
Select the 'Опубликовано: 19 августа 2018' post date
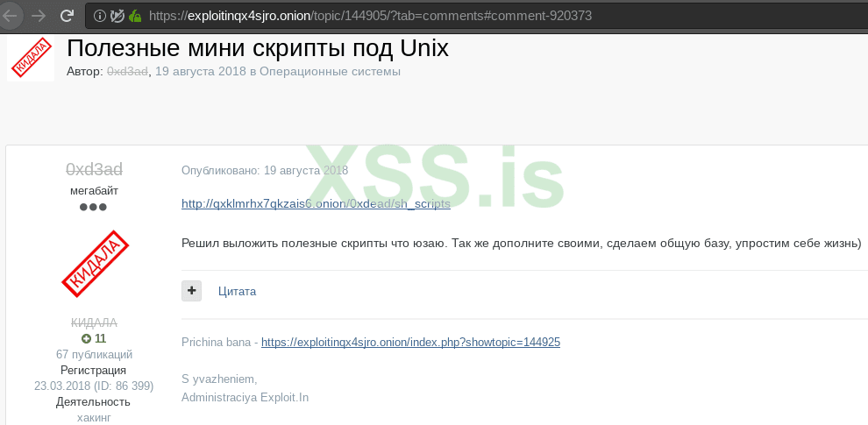click(x=265, y=171)
